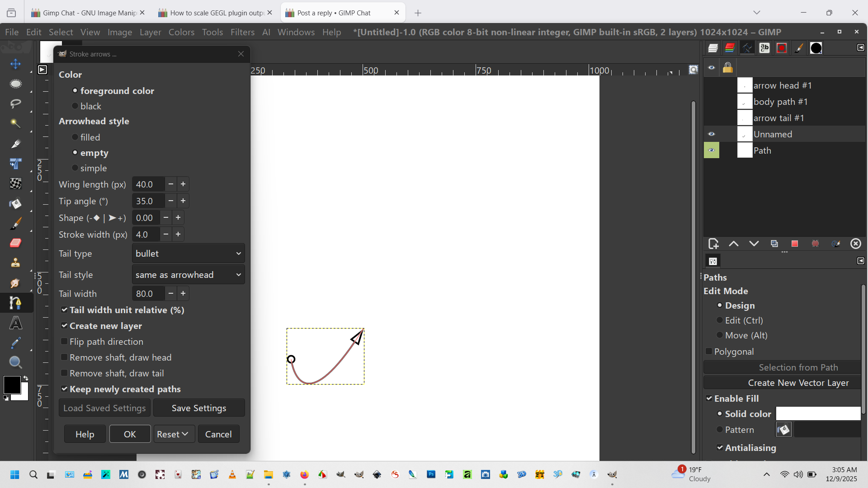Click the delete path icon
This screenshot has height=488, width=868.
coord(856,244)
